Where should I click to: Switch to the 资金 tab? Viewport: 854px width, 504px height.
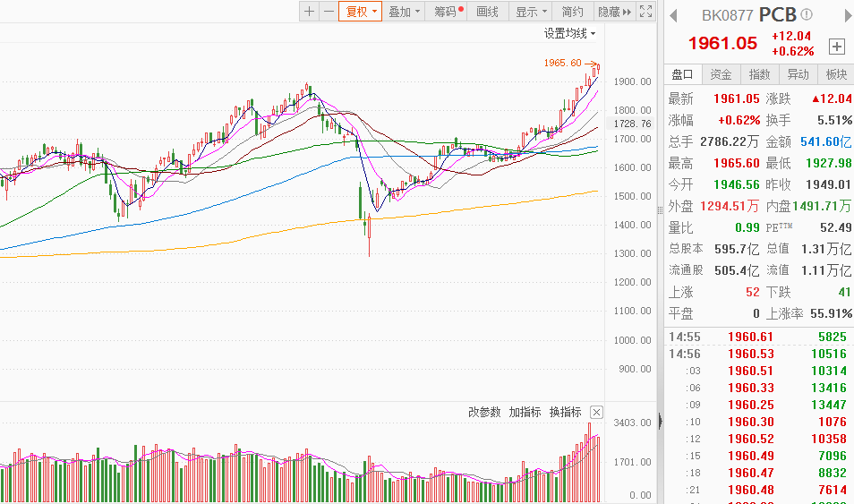[x=721, y=74]
